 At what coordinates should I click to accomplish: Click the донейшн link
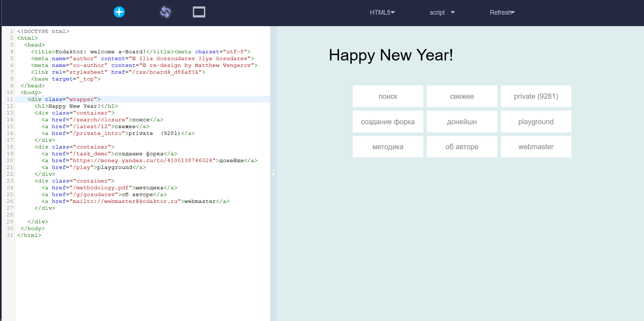(462, 122)
